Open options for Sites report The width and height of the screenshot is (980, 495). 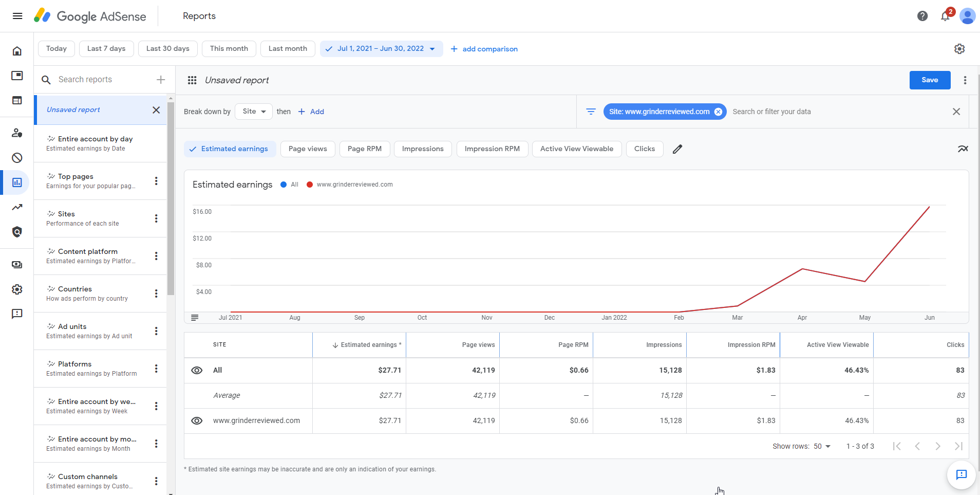pos(156,218)
